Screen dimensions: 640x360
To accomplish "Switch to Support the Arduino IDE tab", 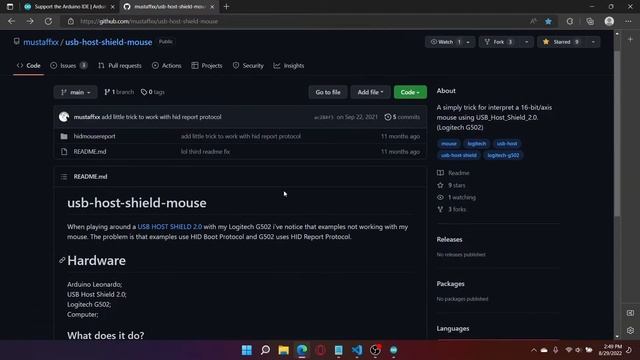I will pos(69,7).
